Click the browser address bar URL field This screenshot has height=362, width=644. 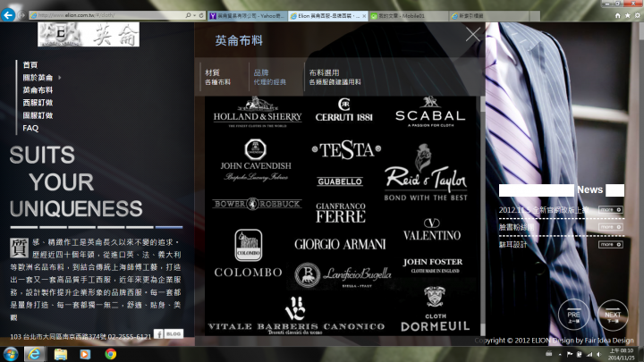[106, 15]
